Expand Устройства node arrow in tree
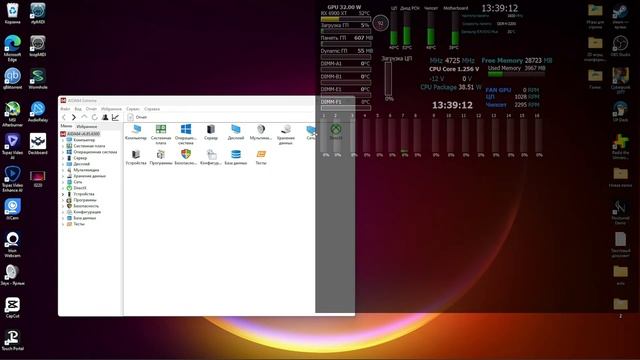The width and height of the screenshot is (640, 360). pyautogui.click(x=63, y=194)
